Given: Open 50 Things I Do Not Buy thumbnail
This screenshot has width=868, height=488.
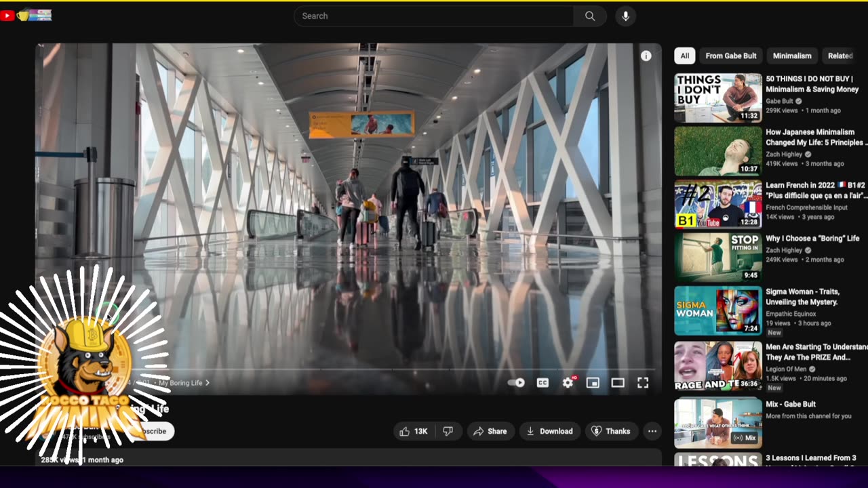Looking at the screenshot, I should 718,98.
